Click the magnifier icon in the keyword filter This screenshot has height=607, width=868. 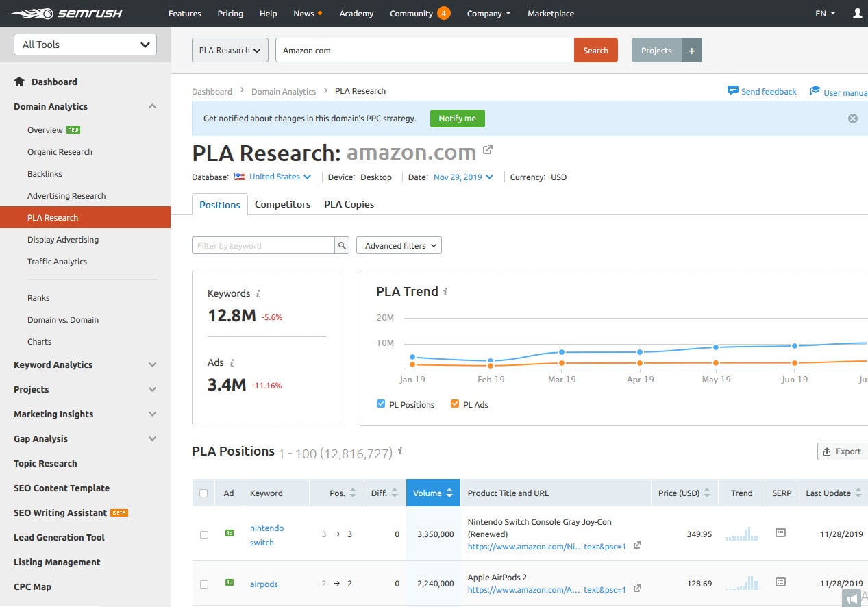coord(342,245)
